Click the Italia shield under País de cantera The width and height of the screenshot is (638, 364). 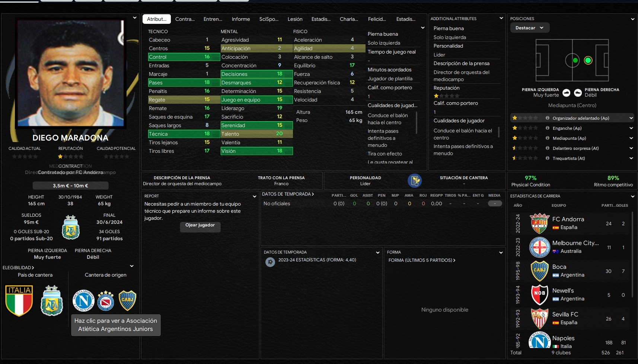(19, 300)
